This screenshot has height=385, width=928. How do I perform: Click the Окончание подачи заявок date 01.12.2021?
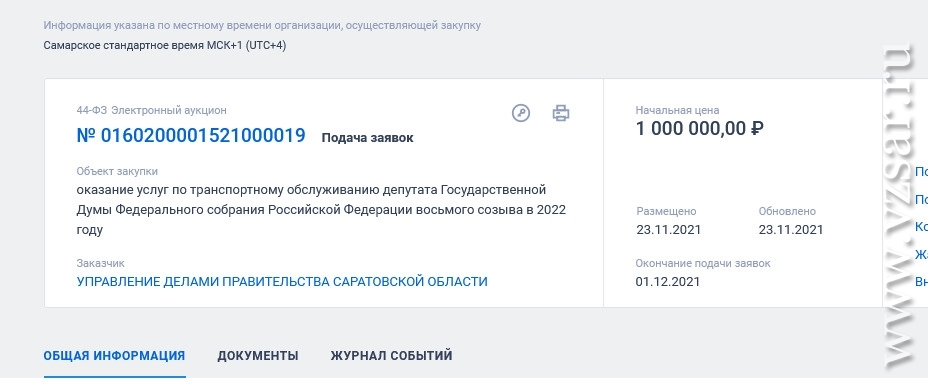[x=668, y=282]
